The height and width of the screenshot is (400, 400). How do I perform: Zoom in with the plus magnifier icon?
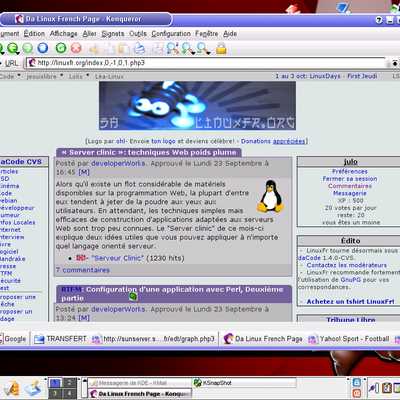(x=187, y=48)
